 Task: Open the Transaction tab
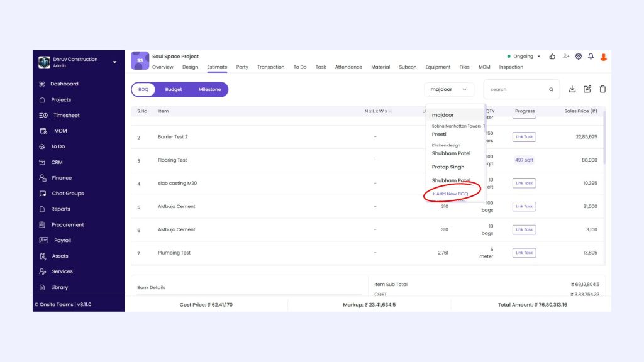pyautogui.click(x=270, y=67)
